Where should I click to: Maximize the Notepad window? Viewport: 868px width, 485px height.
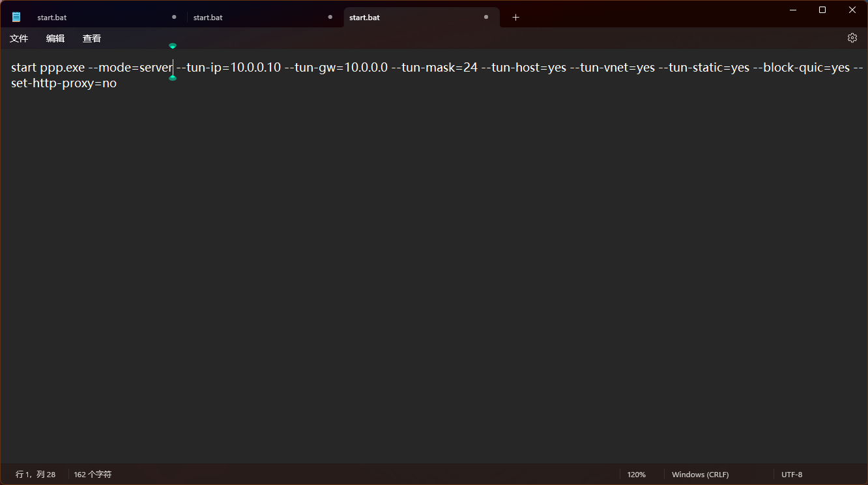click(822, 10)
